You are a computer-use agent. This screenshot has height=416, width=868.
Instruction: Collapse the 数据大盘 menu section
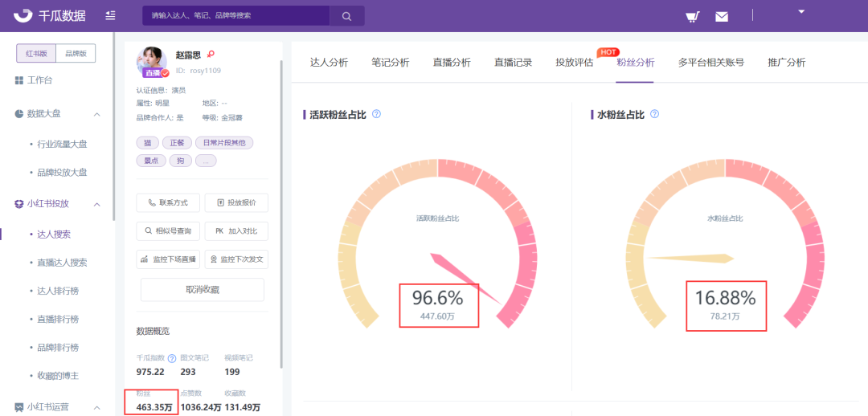[97, 114]
